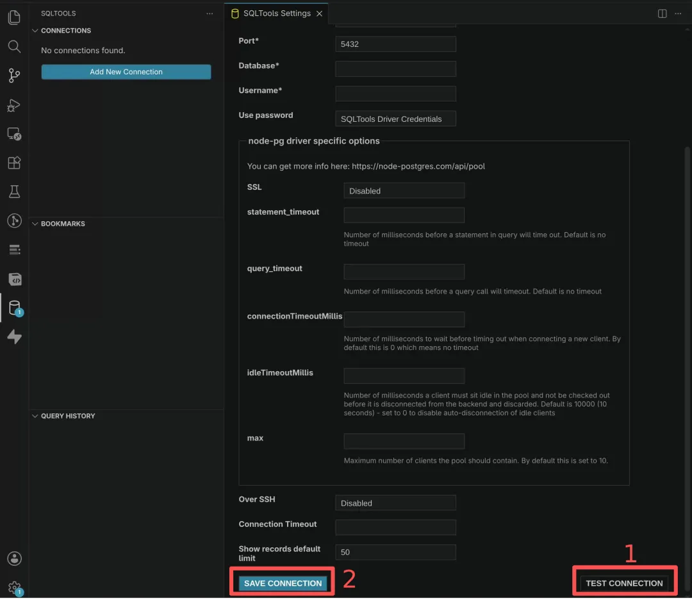Screen dimensions: 692x616
Task: Open SQLTools panel more actions ellipsis
Action: point(210,13)
